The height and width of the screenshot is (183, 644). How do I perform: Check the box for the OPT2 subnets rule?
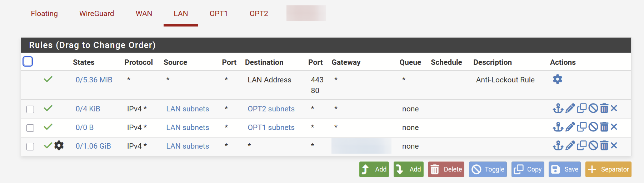pyautogui.click(x=30, y=109)
